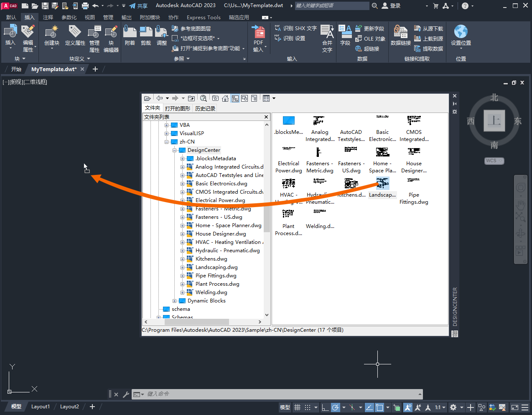Switch to the 注释 ribbon tab
Viewport: 532px width, 415px height.
48,17
